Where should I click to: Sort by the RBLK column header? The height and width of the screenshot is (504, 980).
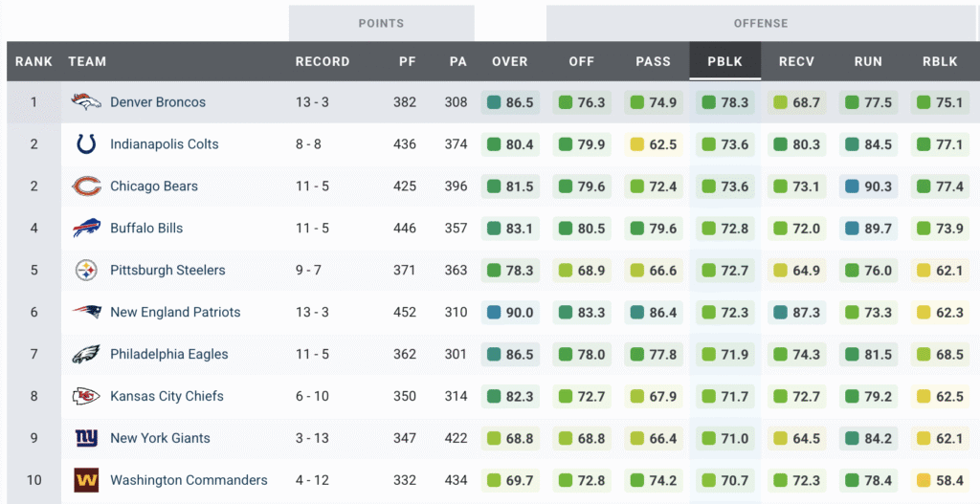click(940, 61)
